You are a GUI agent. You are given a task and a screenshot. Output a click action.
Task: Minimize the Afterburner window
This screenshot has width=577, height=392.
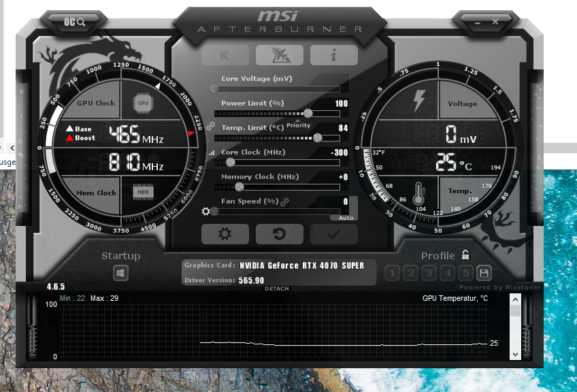tap(477, 23)
